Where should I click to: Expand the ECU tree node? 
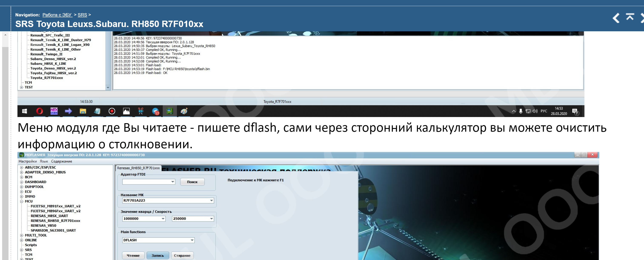pyautogui.click(x=22, y=192)
